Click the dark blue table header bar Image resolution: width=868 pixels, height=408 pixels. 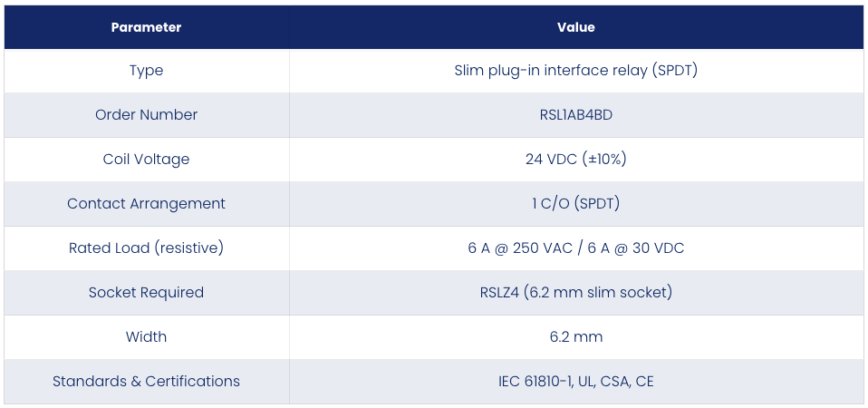[434, 27]
